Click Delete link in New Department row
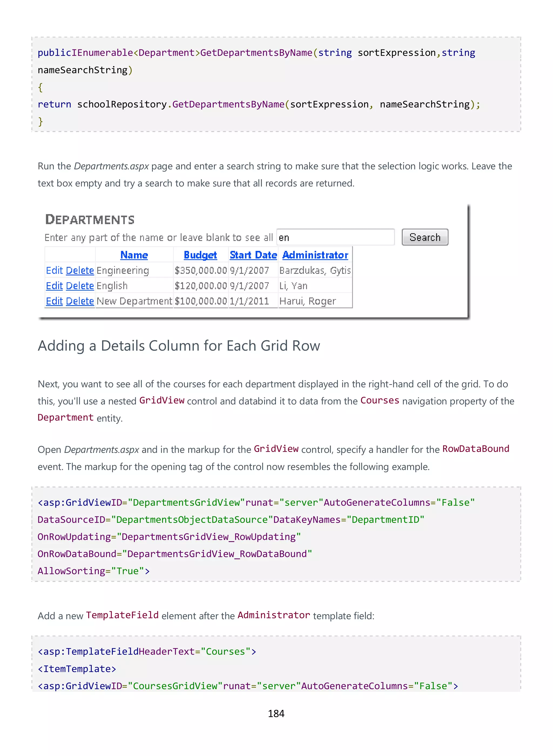This screenshot has height=756, width=553. [x=80, y=301]
